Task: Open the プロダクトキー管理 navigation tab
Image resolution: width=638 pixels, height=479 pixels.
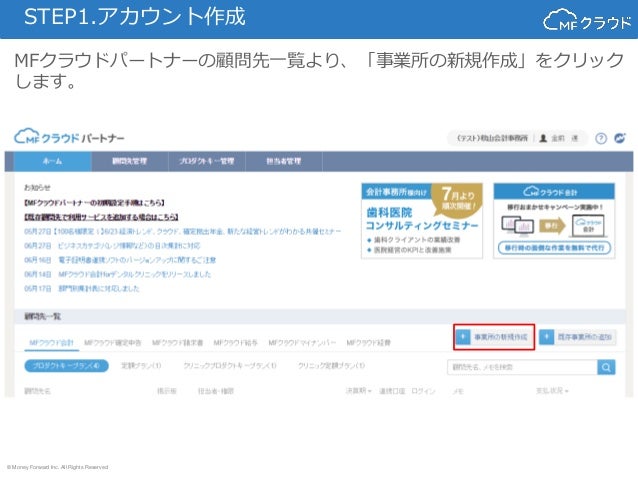Action: click(207, 161)
